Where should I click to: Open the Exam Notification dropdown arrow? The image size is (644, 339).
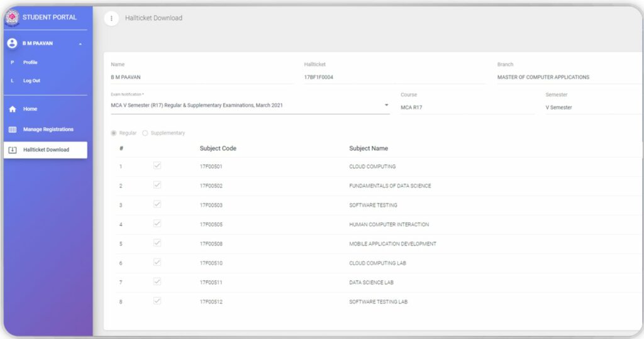coord(387,105)
